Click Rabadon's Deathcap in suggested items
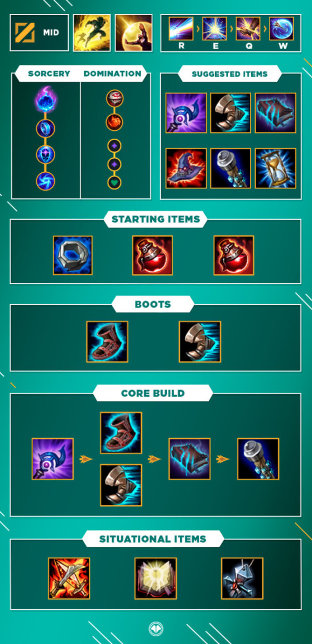Viewport: 312px width, 644px height. (x=186, y=168)
